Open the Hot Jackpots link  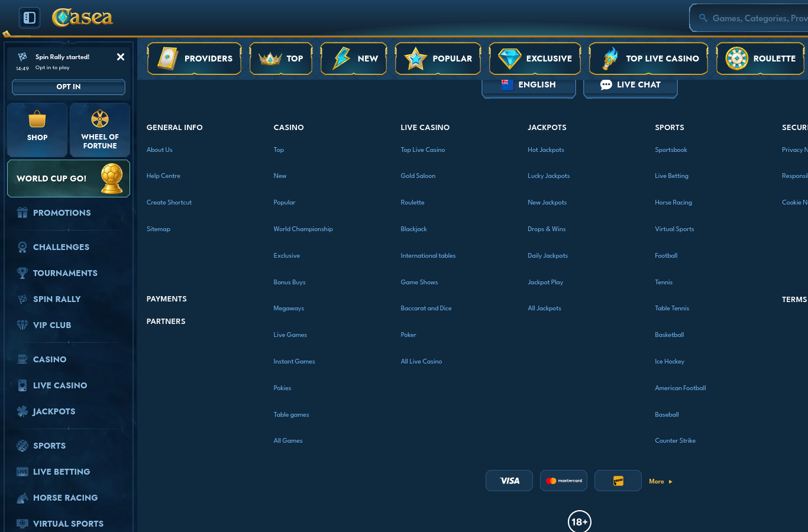(546, 150)
